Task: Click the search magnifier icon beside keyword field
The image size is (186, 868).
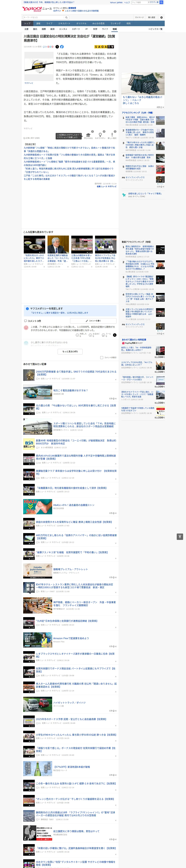Action: point(66,18)
